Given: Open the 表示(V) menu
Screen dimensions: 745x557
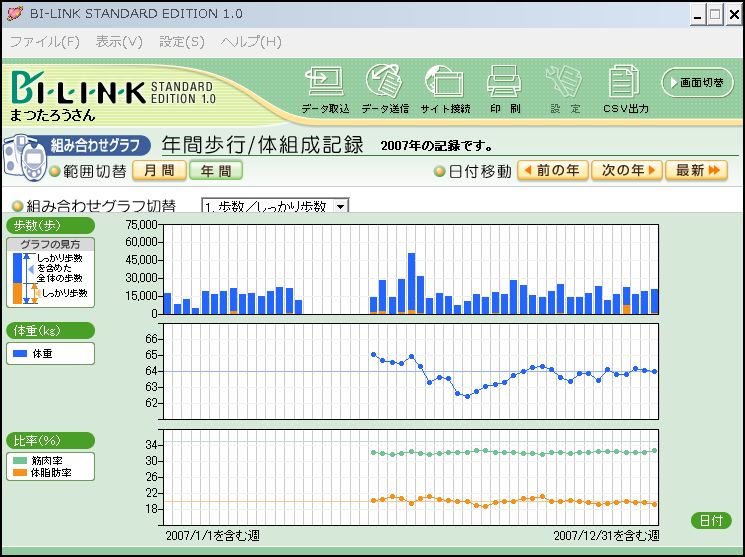Looking at the screenshot, I should click(119, 42).
